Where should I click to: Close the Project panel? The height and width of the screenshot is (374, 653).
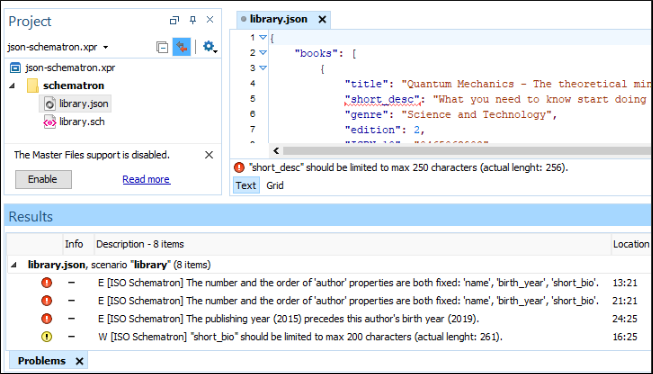point(210,20)
